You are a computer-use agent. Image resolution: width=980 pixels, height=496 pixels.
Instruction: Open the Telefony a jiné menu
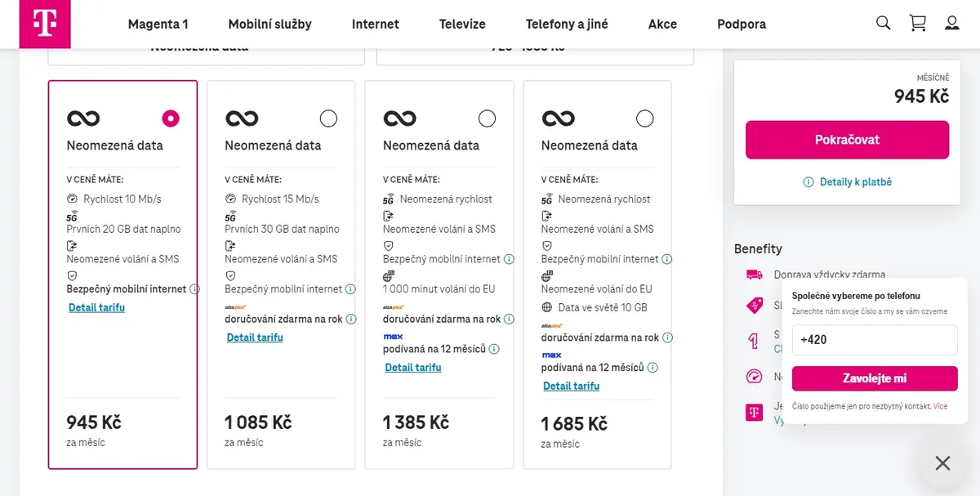coord(567,24)
